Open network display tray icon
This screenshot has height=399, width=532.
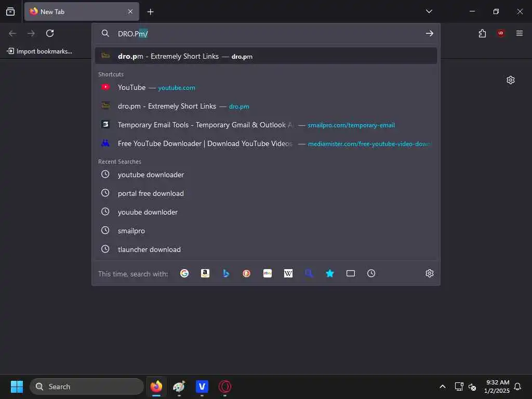(459, 387)
